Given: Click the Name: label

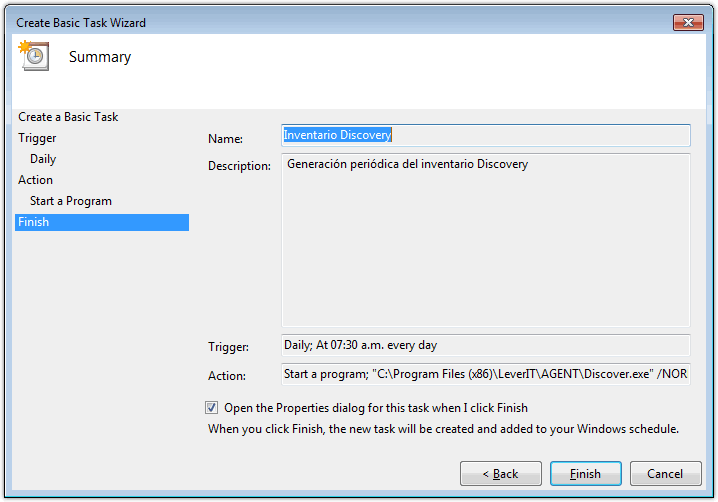Looking at the screenshot, I should [x=225, y=138].
